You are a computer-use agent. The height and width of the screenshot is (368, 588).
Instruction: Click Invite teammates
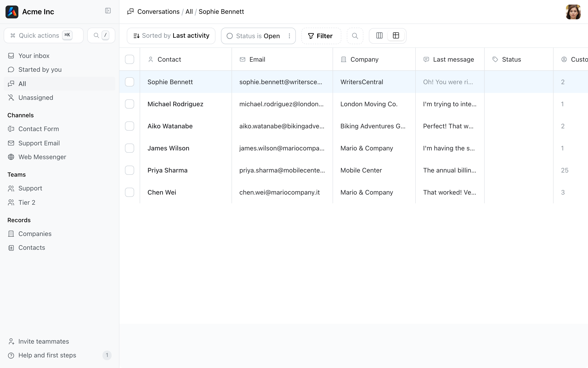[59, 341]
